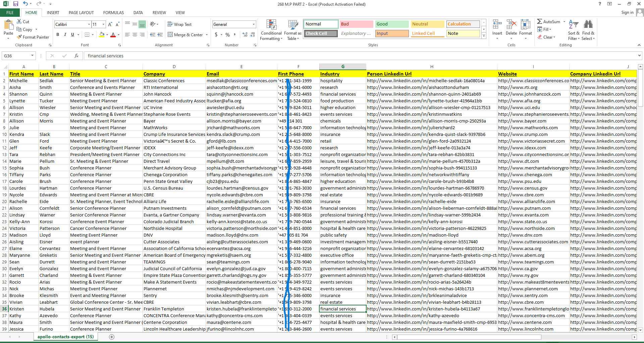Toggle Wrap Text
Image resolution: width=644 pixels, height=343 pixels.
pos(179,24)
